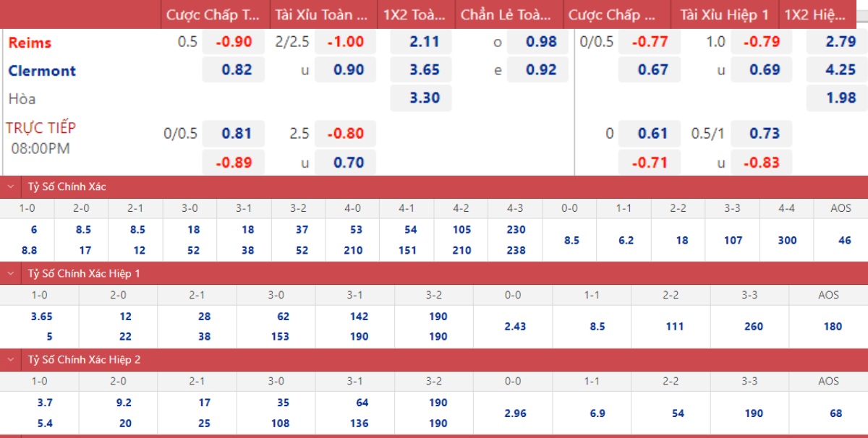Bet on full-match 4-4 score at 300
This screenshot has height=438, width=868.
(x=787, y=240)
